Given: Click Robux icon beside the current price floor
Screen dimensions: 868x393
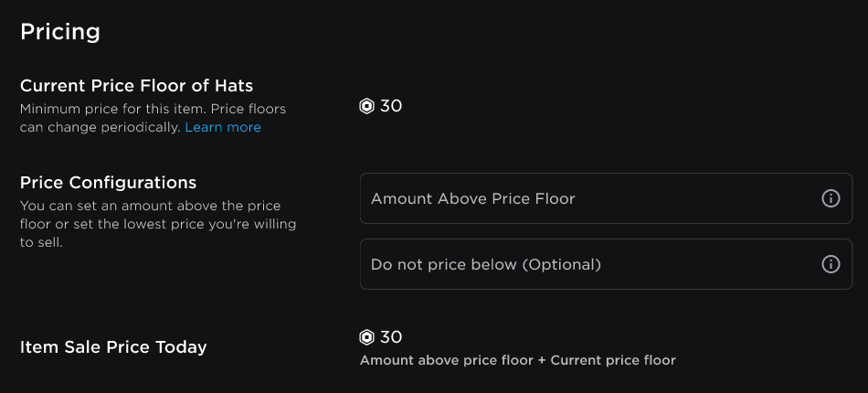Looking at the screenshot, I should click(367, 106).
